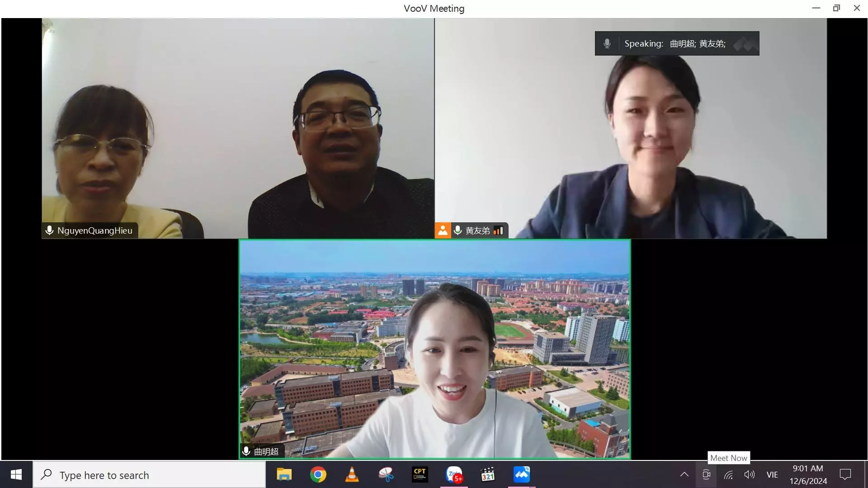Open VooV Meeting icon in taskbar

pyautogui.click(x=521, y=474)
